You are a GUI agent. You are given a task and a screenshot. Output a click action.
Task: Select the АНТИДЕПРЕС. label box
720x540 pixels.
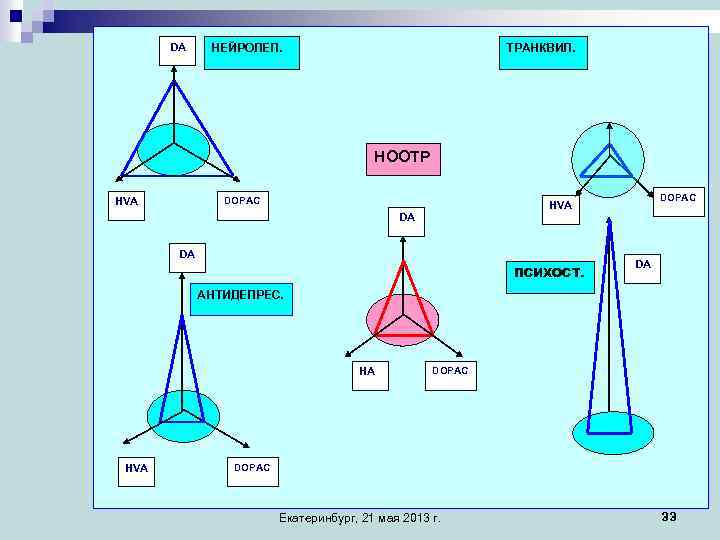(x=241, y=299)
